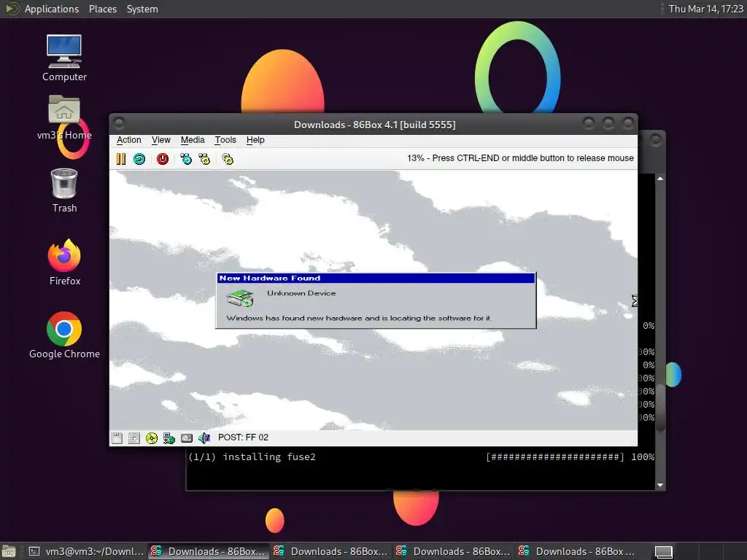Viewport: 747px width, 560px height.
Task: Click the New Hardware Found title bar
Action: point(376,278)
